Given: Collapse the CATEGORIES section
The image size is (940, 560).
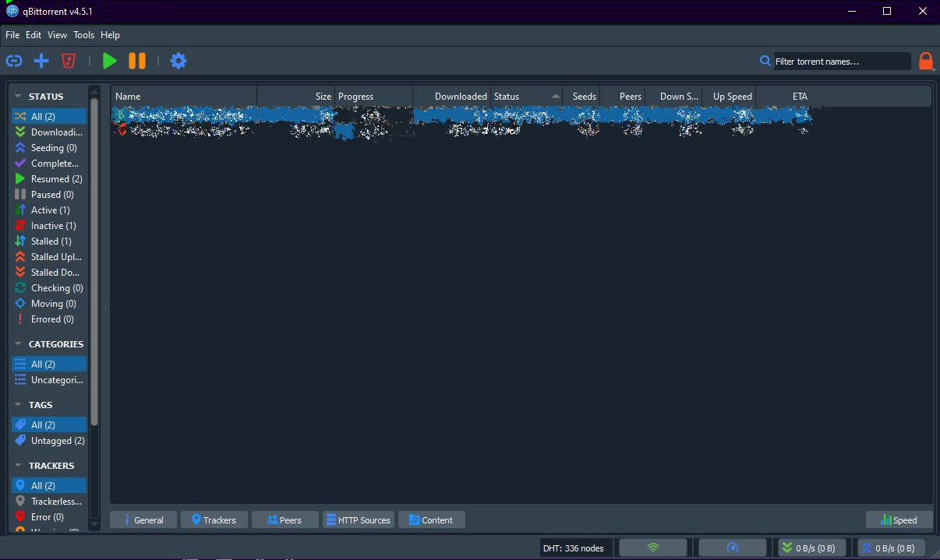Looking at the screenshot, I should pyautogui.click(x=19, y=343).
